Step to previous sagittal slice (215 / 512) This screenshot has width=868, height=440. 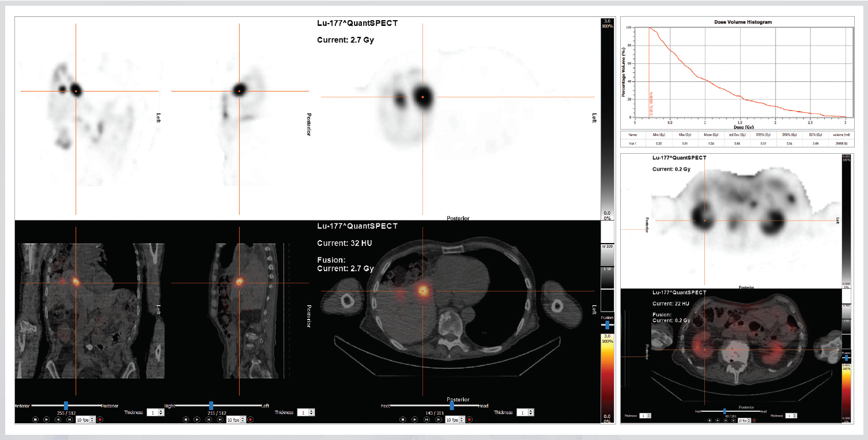(x=209, y=419)
